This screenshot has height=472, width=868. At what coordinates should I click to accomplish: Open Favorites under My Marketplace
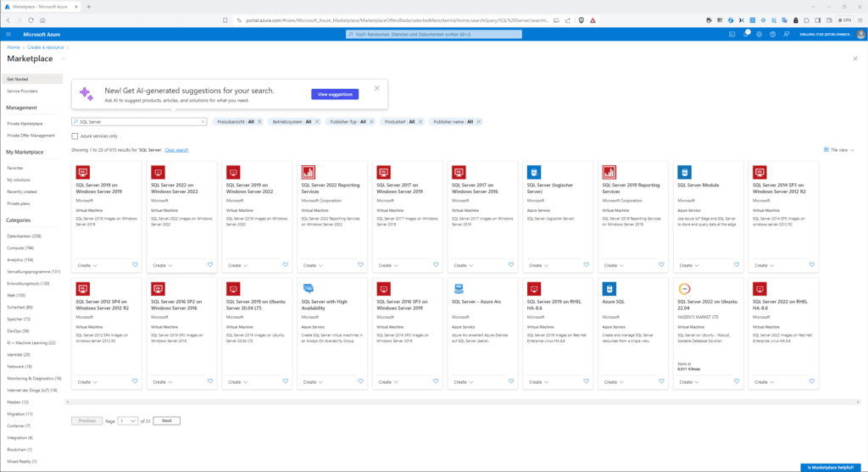tap(15, 169)
